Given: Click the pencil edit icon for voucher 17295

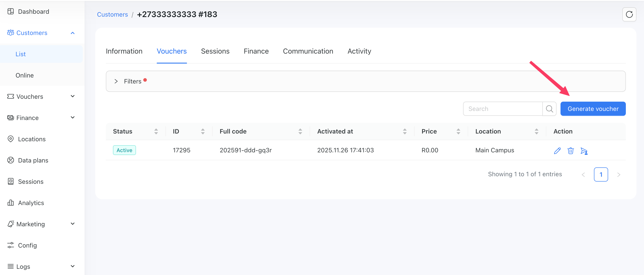Looking at the screenshot, I should pyautogui.click(x=557, y=151).
